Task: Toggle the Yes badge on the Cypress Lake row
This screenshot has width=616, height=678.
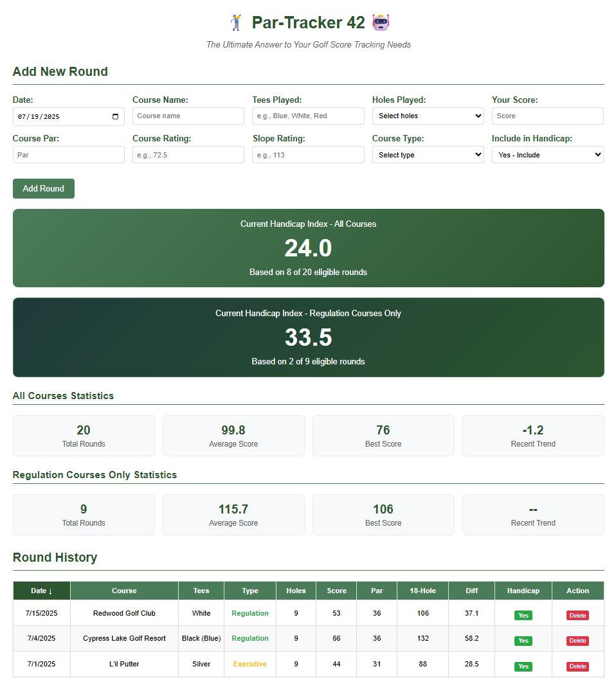Action: coord(523,641)
